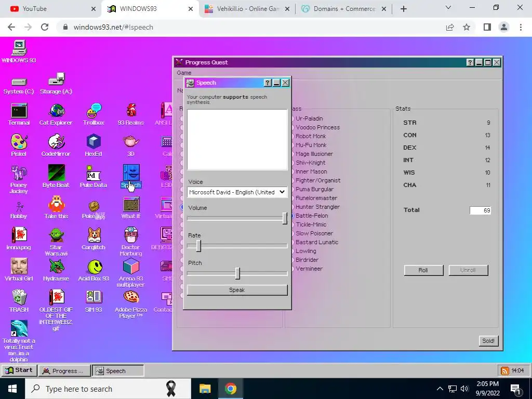532x399 pixels.
Task: Launch the Terminal desktop icon
Action: click(x=19, y=114)
